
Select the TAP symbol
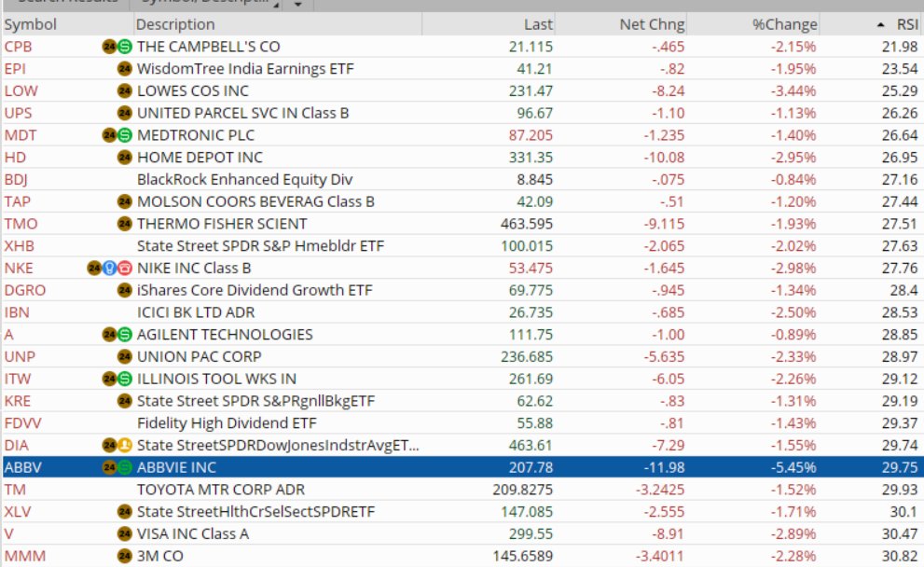[x=18, y=201]
